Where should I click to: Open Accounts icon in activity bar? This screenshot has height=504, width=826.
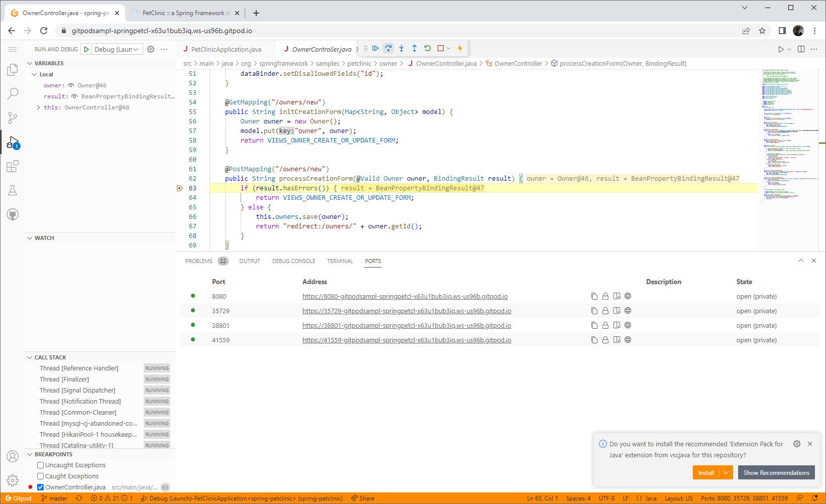coord(13,456)
